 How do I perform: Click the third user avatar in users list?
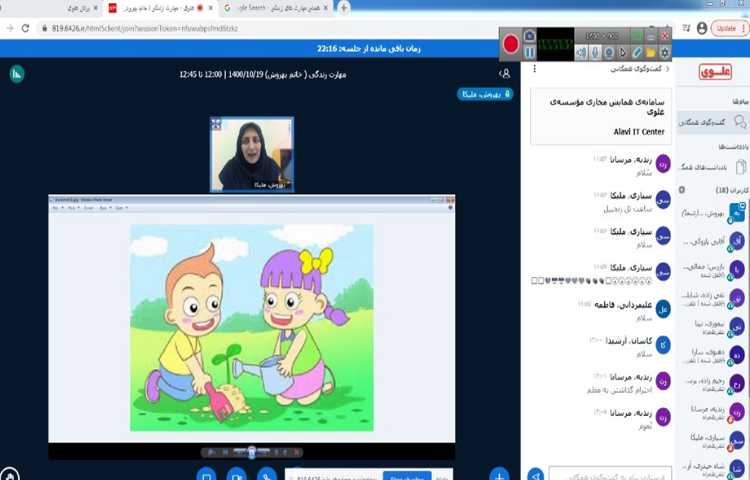pos(737,269)
